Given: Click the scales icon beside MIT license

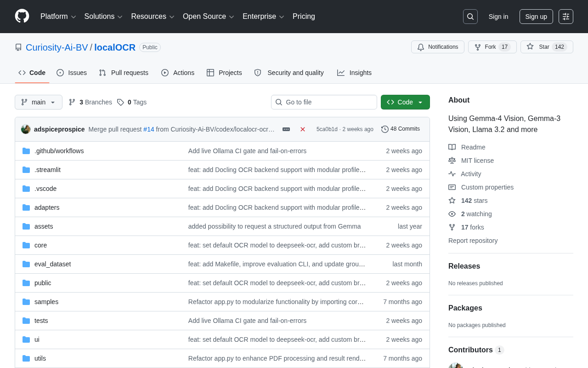Looking at the screenshot, I should coord(452,161).
